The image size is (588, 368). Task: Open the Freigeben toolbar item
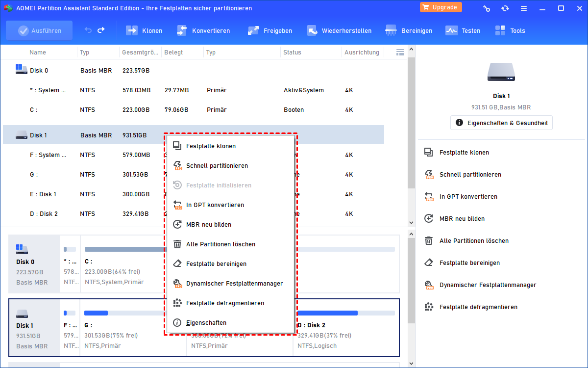[270, 30]
